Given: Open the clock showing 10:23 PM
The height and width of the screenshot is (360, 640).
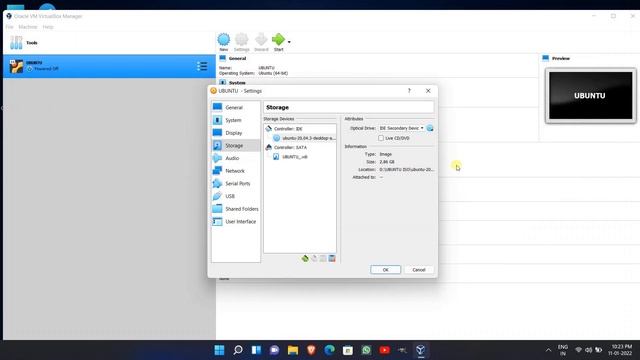Looking at the screenshot, I should click(621, 350).
